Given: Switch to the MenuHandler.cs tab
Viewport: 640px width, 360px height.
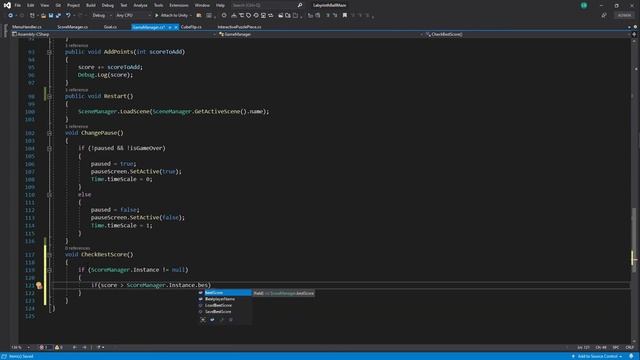Looking at the screenshot, I should point(27,27).
